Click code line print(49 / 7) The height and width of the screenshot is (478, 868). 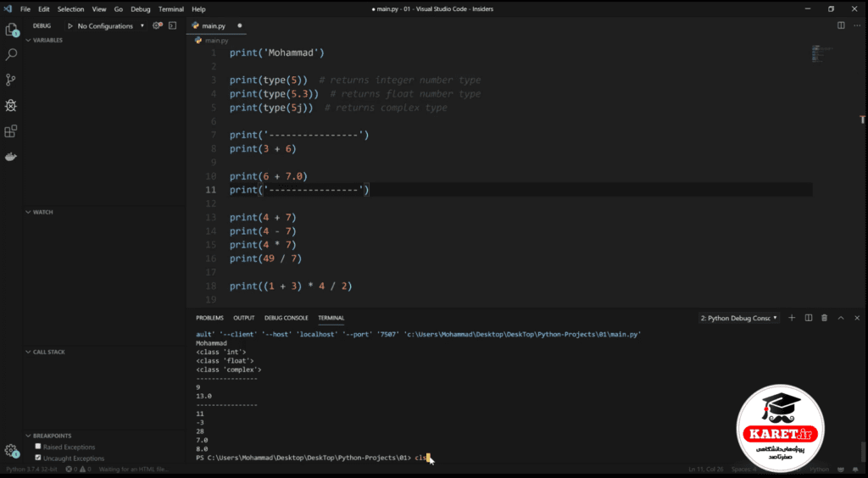[265, 258]
